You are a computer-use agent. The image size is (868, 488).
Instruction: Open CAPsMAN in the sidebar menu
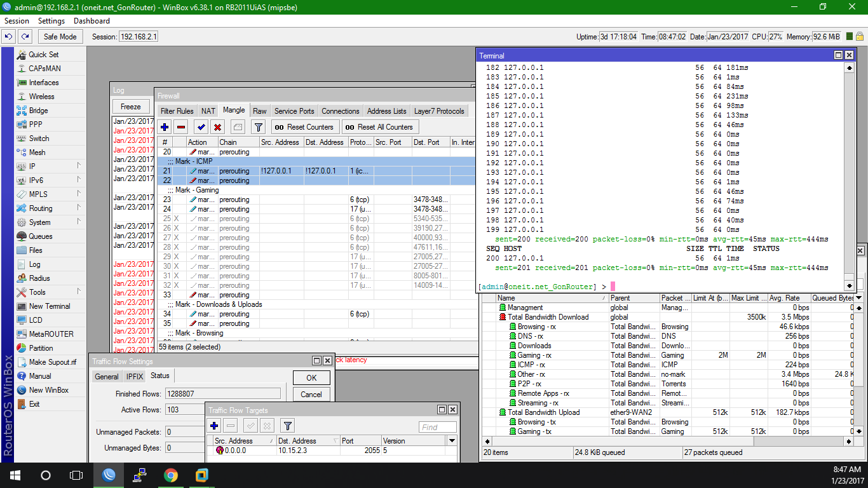pos(44,69)
